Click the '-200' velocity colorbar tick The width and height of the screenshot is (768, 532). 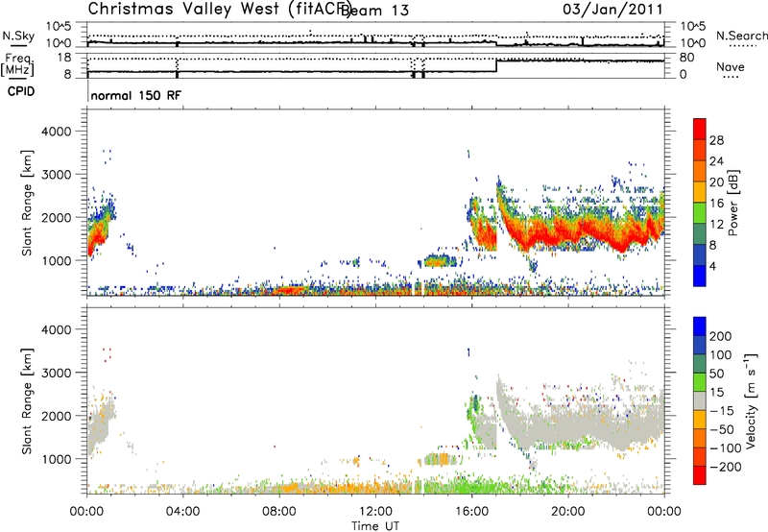point(725,467)
